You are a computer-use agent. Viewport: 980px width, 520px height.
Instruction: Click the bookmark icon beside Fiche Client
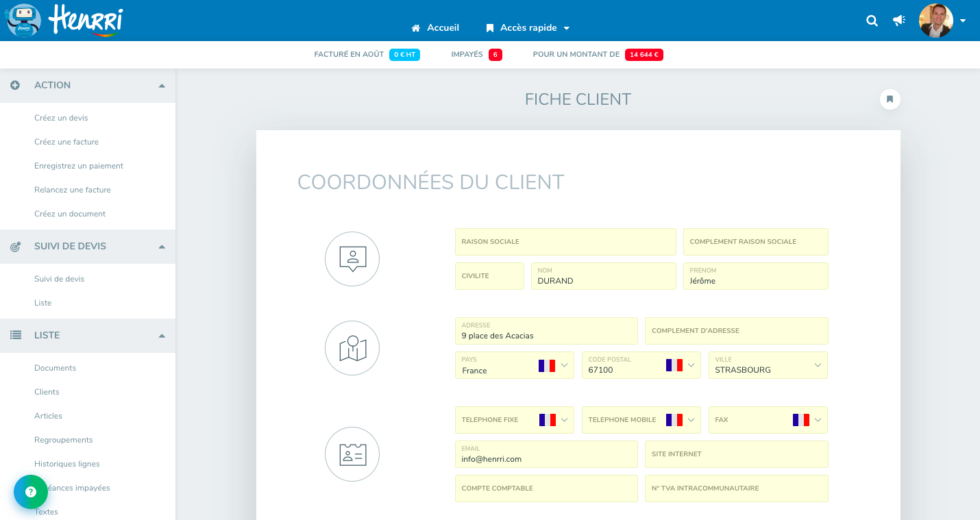click(x=890, y=99)
